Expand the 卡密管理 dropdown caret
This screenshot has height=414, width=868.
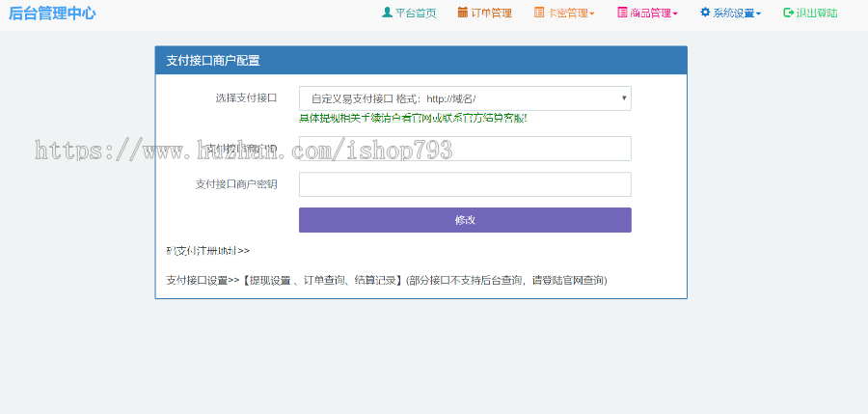pos(592,14)
